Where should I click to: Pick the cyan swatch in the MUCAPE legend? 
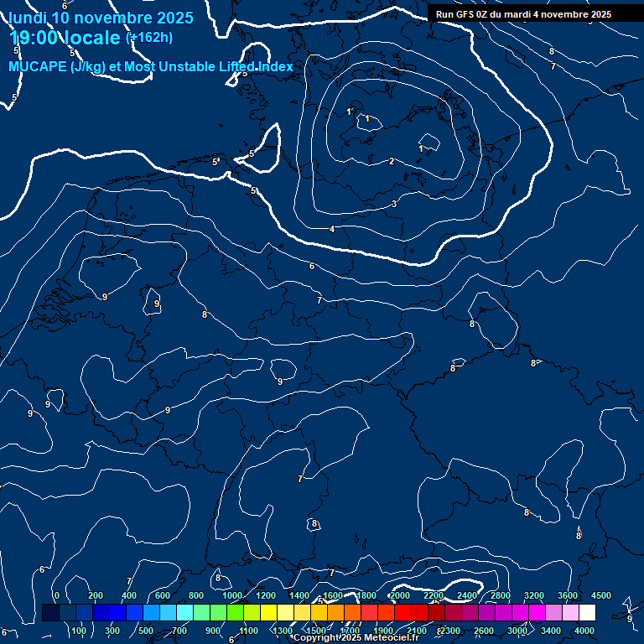click(184, 612)
